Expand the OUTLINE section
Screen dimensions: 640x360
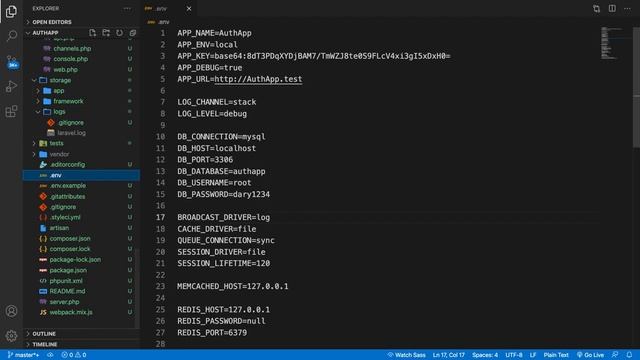(x=81, y=334)
